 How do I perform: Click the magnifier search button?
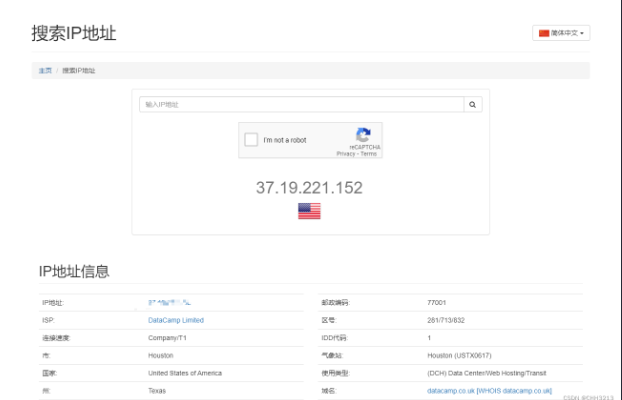[472, 104]
